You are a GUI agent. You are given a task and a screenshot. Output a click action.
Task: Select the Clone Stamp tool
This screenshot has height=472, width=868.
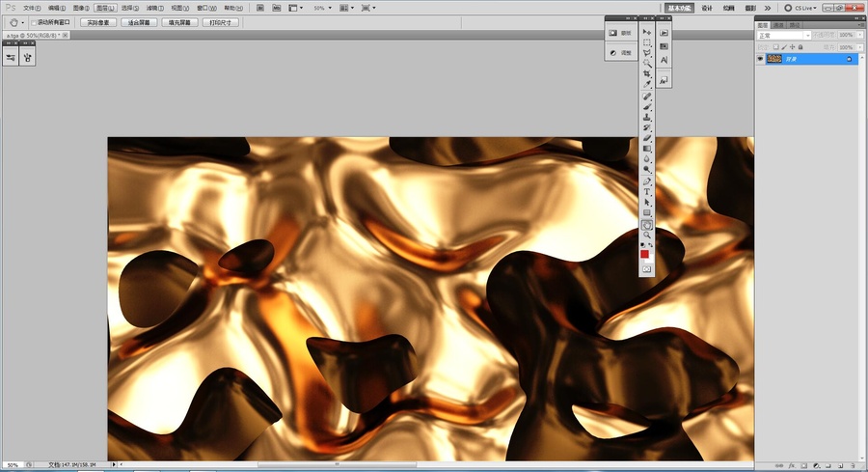(x=646, y=118)
